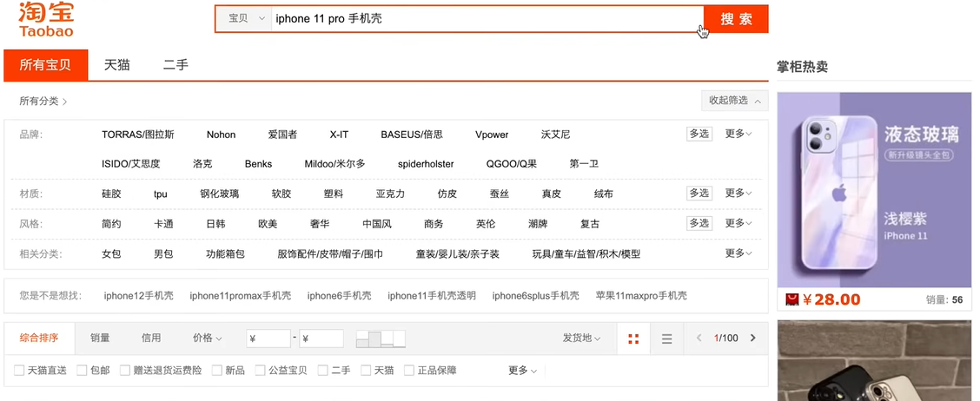Image resolution: width=980 pixels, height=401 pixels.
Task: Click the 搜索 button
Action: [x=736, y=19]
